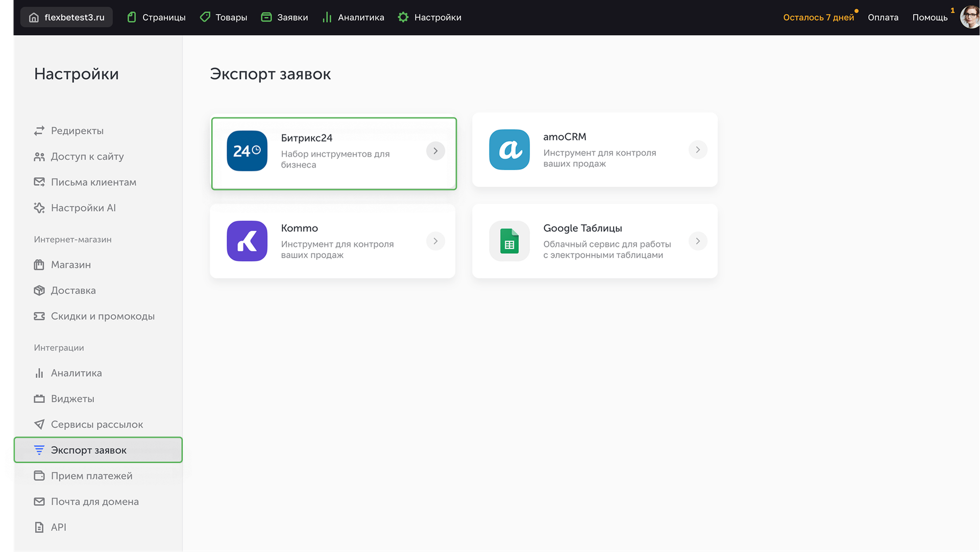
Task: Expand the Google Таблицы card chevron arrow
Action: pos(698,241)
